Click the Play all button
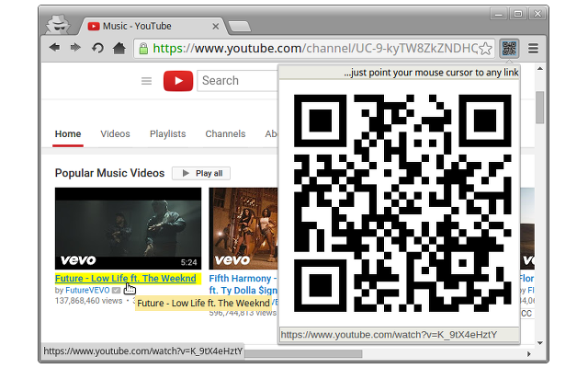Screen dimensions: 588x368 (201, 174)
